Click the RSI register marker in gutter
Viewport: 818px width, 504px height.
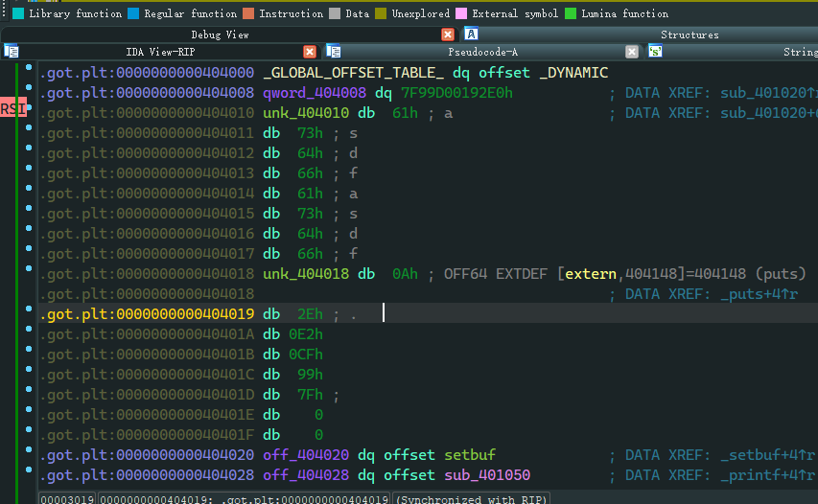pos(12,109)
